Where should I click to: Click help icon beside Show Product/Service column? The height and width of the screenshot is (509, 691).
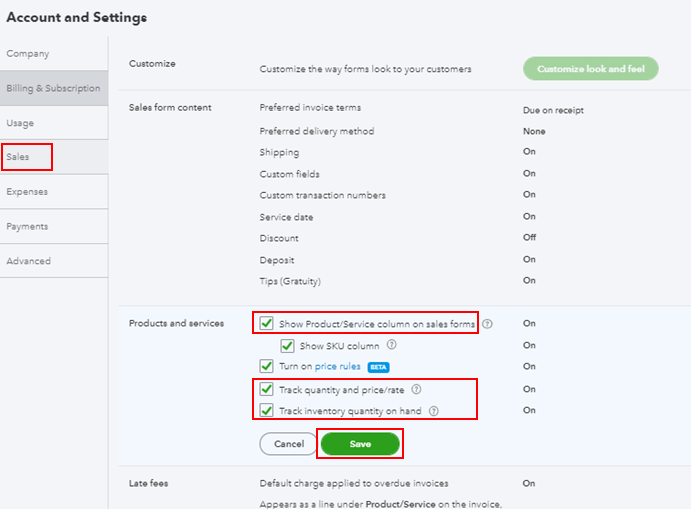487,324
